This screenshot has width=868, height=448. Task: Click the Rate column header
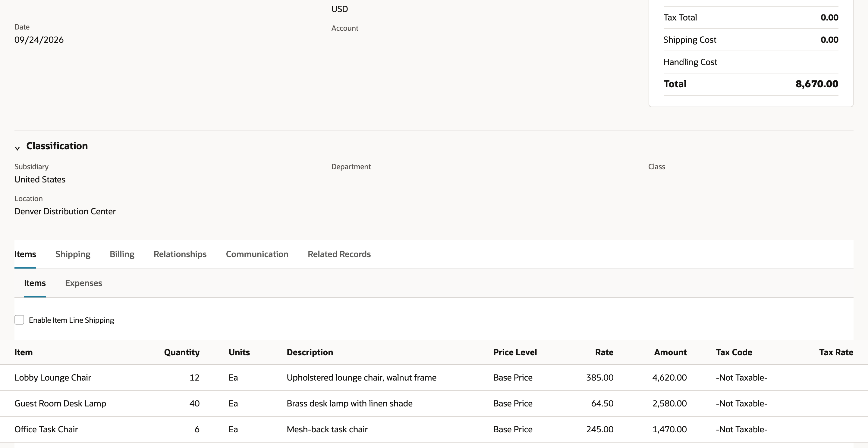(x=604, y=353)
